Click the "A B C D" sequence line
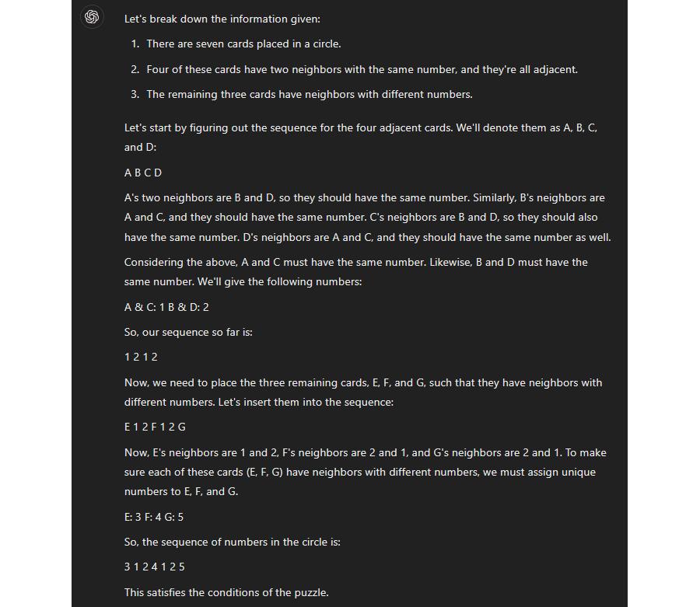Screen dimensions: 700x607 coord(143,173)
